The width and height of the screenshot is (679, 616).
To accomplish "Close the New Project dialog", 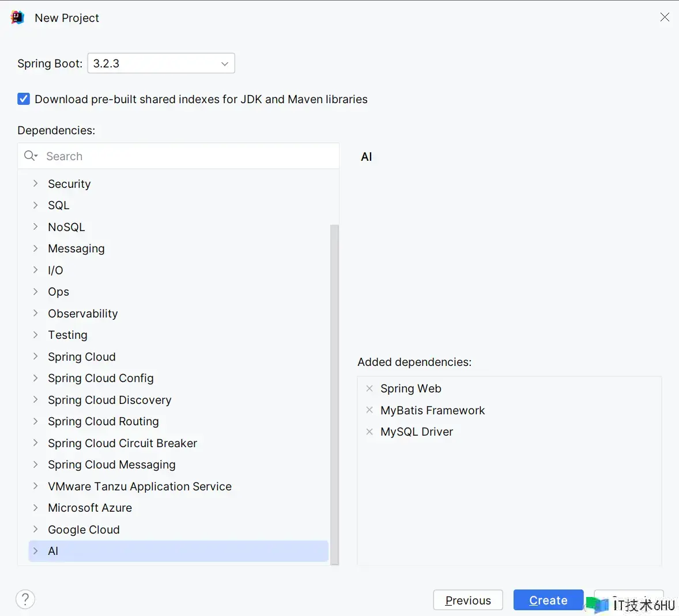I will tap(665, 17).
